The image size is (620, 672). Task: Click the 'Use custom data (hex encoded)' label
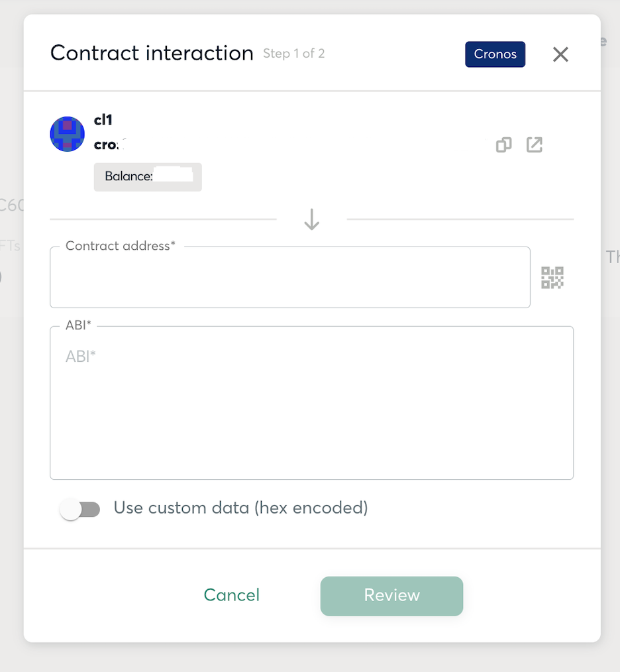(x=240, y=508)
